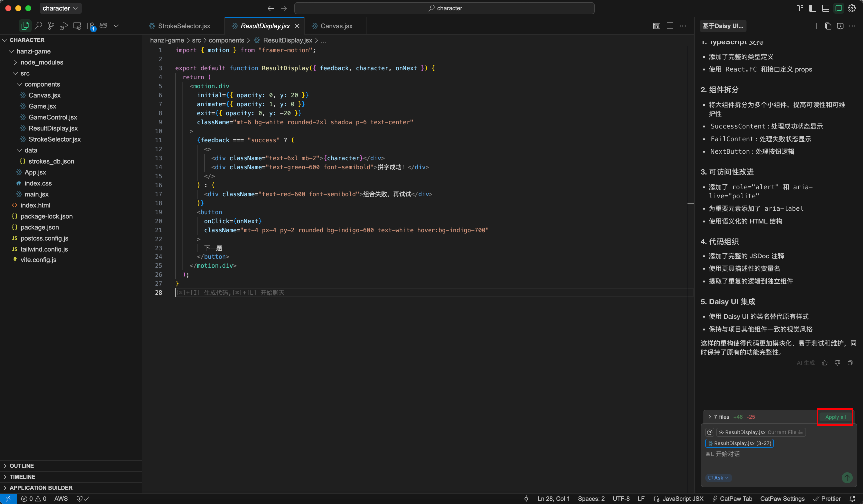The image size is (863, 504).
Task: Open the Search view in the activity bar
Action: 38,26
